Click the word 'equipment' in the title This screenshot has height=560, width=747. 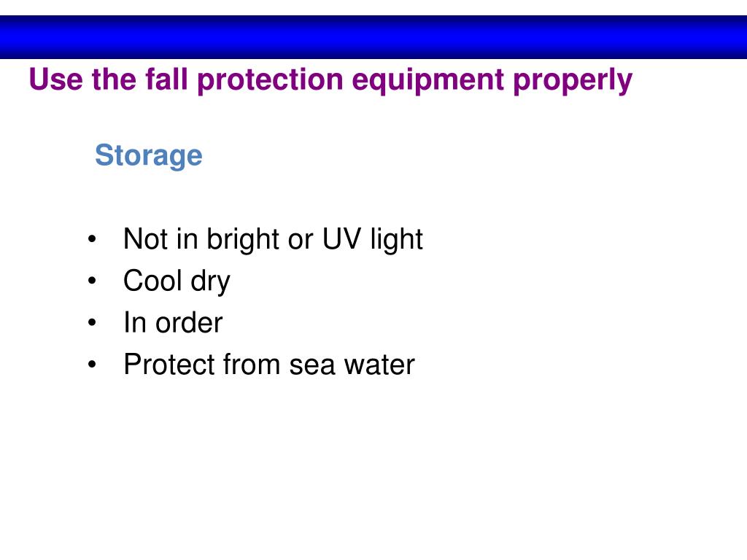click(427, 81)
